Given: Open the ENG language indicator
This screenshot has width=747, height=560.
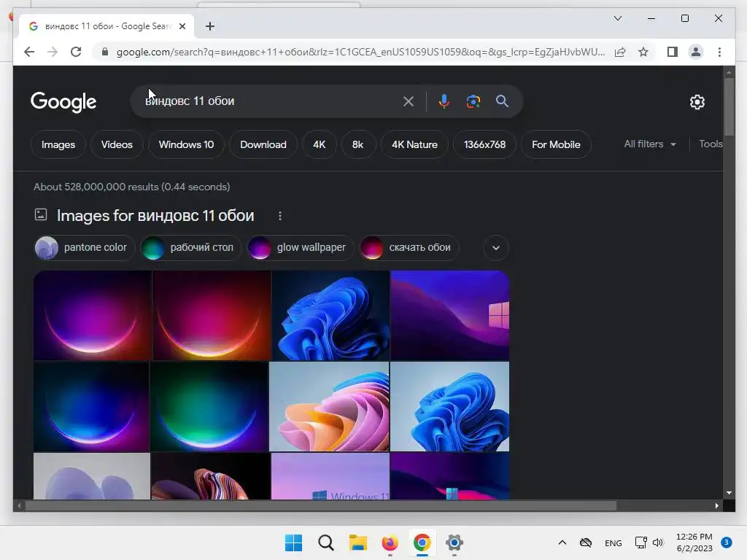Looking at the screenshot, I should coord(613,542).
